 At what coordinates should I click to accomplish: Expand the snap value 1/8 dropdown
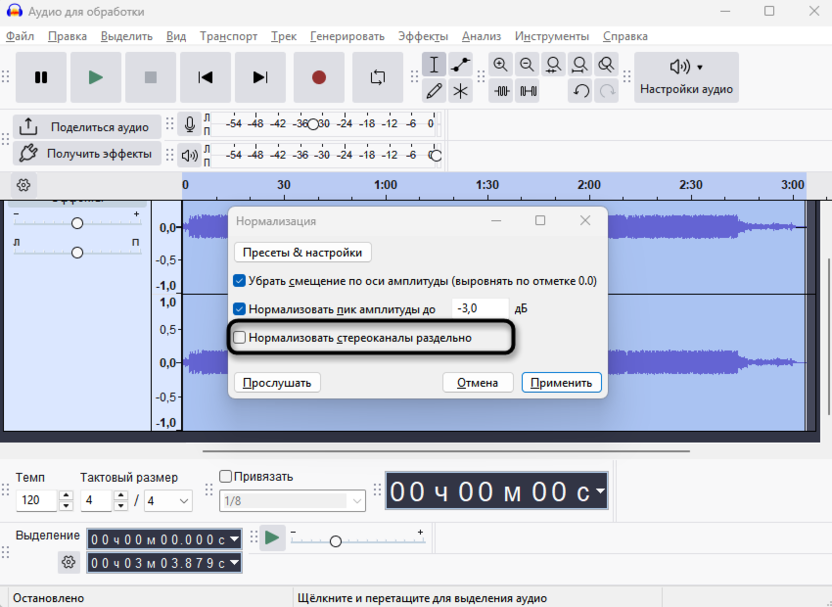pyautogui.click(x=356, y=501)
